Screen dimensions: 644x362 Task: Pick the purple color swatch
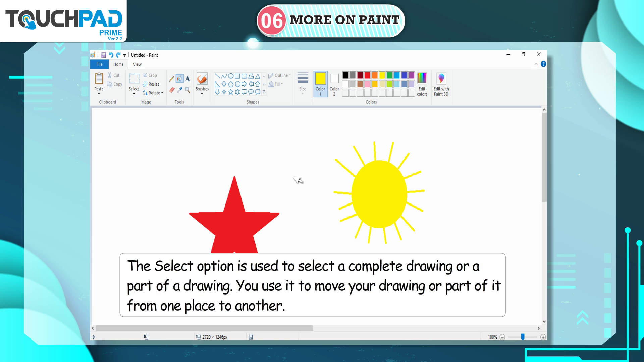[x=412, y=75]
